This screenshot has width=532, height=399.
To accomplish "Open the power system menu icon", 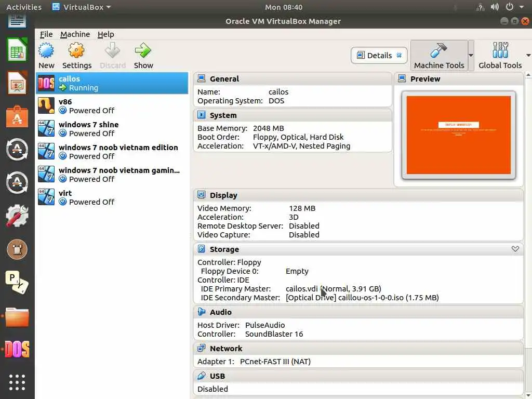I will click(x=510, y=7).
